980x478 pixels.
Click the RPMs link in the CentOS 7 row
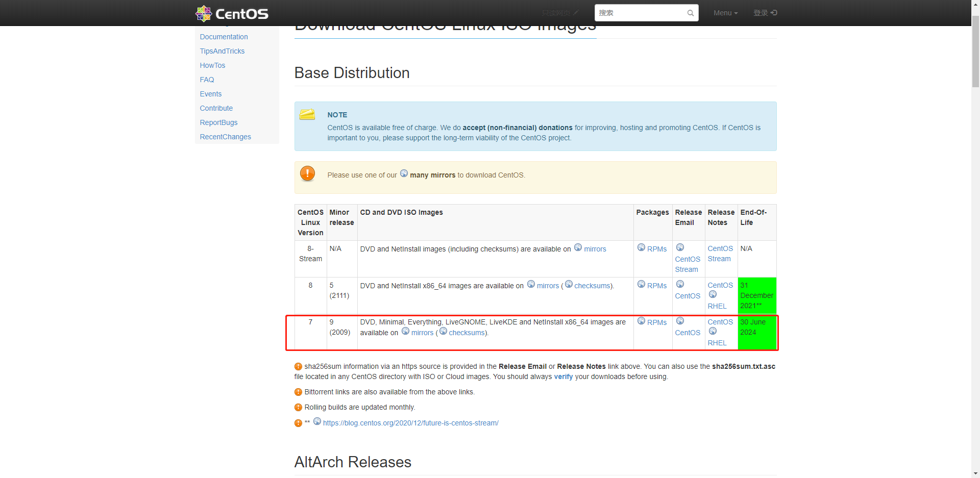click(x=656, y=322)
